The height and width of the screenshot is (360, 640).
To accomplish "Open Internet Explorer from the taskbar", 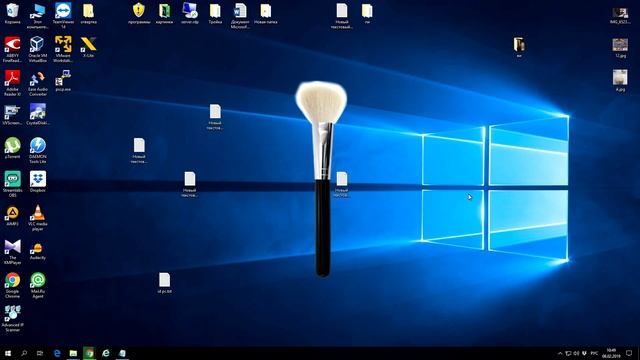I will (x=106, y=353).
